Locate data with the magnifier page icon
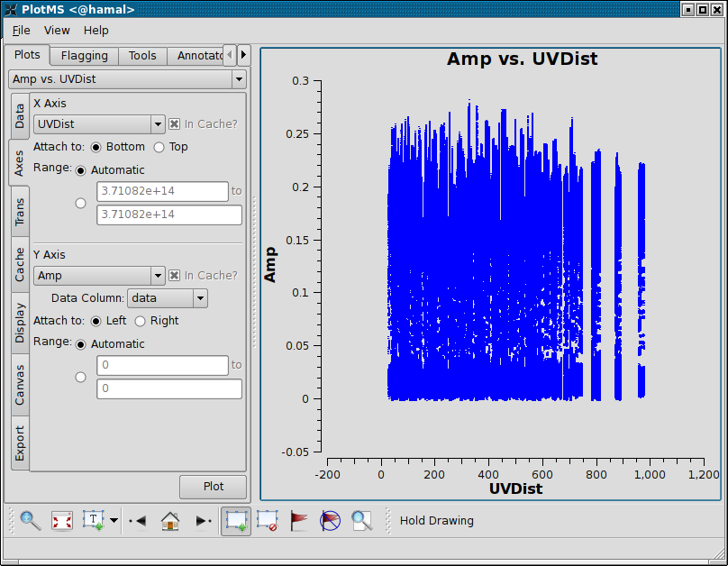The image size is (728, 566). tap(362, 520)
